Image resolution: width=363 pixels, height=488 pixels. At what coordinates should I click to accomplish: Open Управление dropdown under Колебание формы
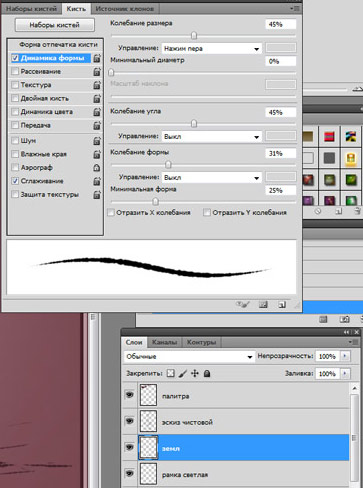coord(212,177)
